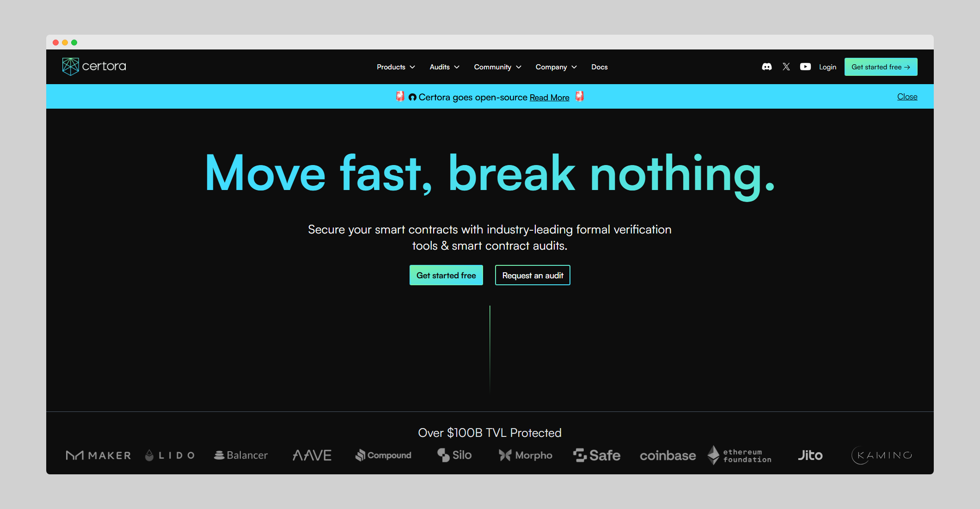Open the Docs navigation item
Viewport: 980px width, 509px height.
click(600, 67)
